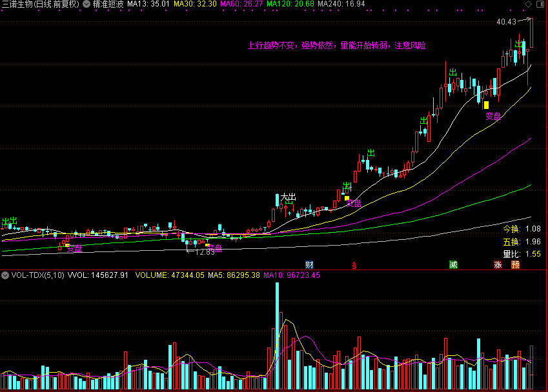Click the white 大出 signal marker
This screenshot has height=392, width=548.
(x=289, y=197)
